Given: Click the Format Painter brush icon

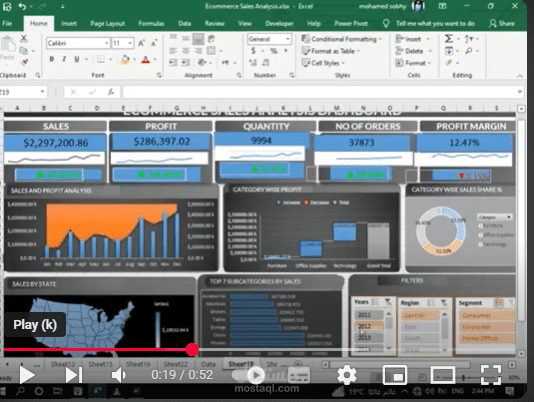Looking at the screenshot, I should tap(24, 62).
